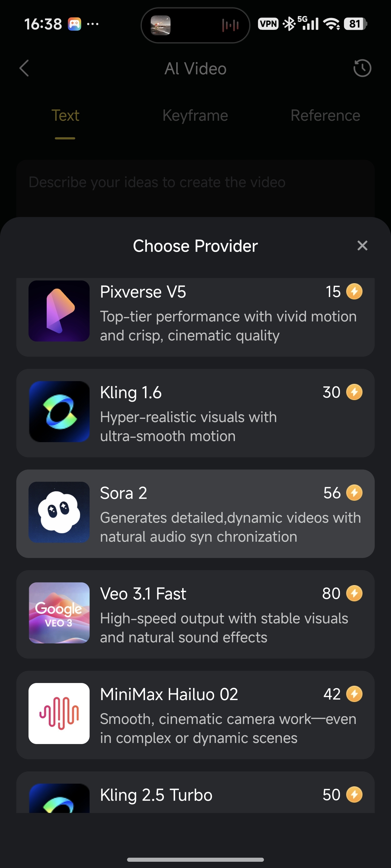This screenshot has height=868, width=391.
Task: Tap the media pill in status bar
Action: tap(195, 25)
